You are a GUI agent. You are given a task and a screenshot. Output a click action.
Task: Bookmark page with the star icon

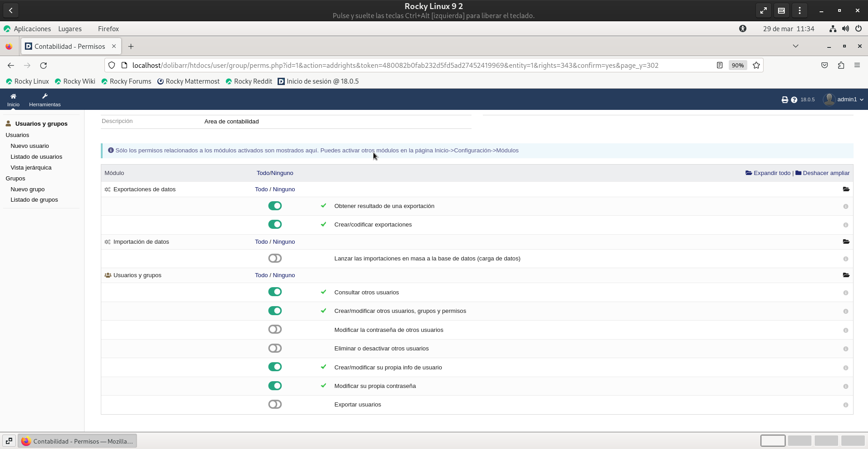click(x=756, y=66)
